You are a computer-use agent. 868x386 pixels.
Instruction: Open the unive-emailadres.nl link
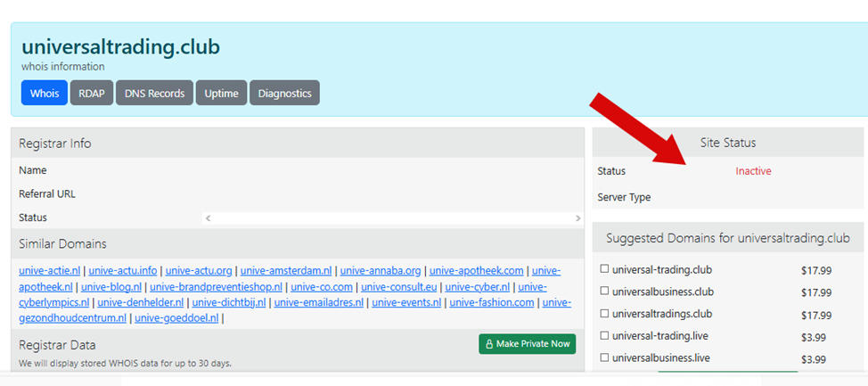319,302
